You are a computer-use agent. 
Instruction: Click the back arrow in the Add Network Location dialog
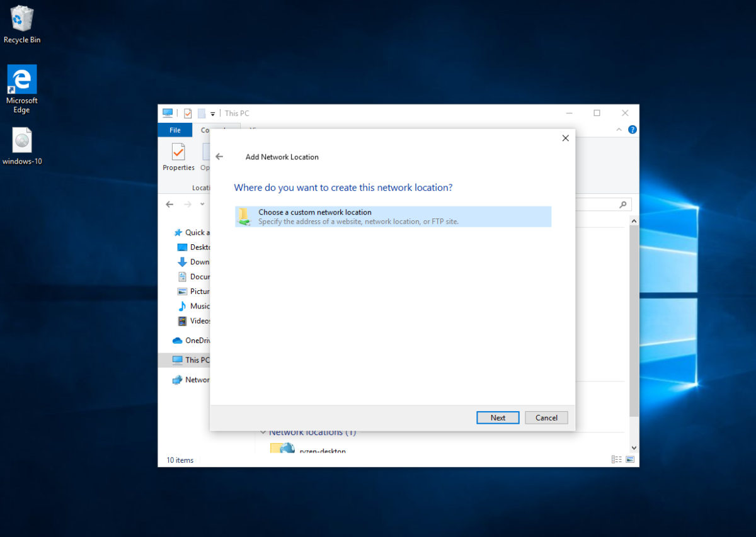[x=220, y=156]
